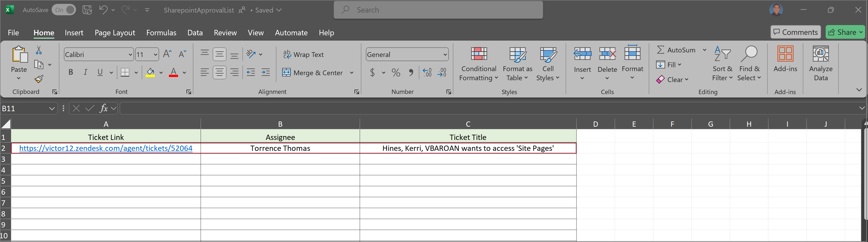Click the Select All corner triangle

[6, 124]
